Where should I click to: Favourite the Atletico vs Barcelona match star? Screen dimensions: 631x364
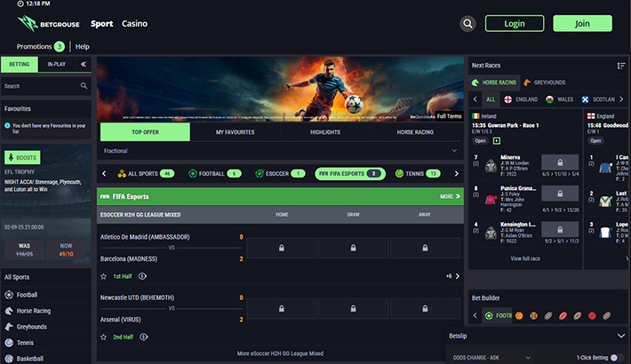point(104,276)
